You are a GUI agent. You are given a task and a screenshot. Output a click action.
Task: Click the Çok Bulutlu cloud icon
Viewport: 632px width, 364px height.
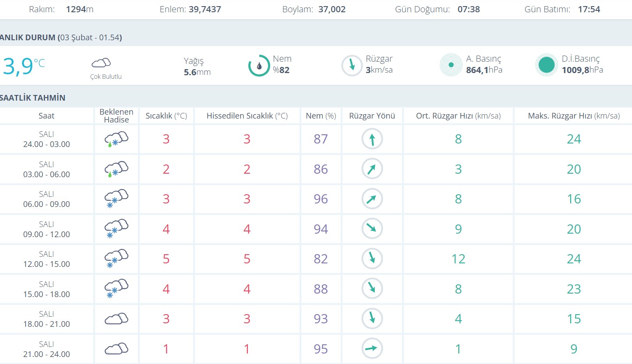pyautogui.click(x=101, y=63)
